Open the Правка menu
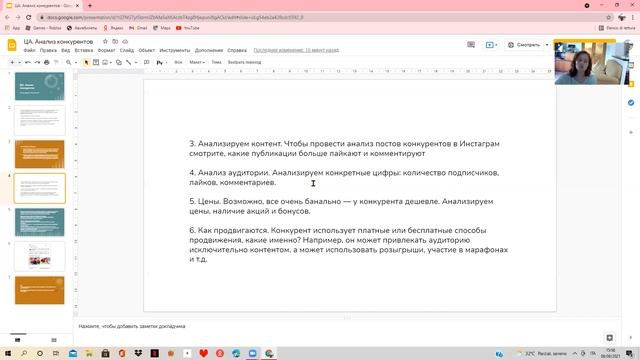 48,50
